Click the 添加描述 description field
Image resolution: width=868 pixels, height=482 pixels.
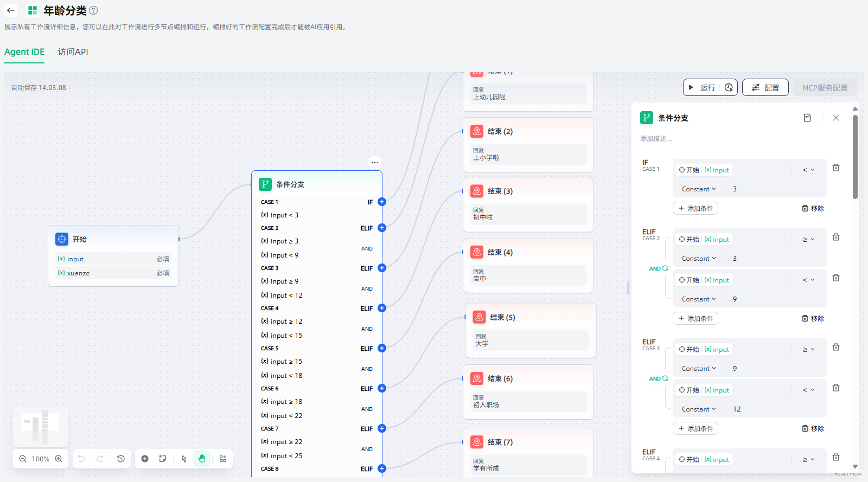pos(656,139)
